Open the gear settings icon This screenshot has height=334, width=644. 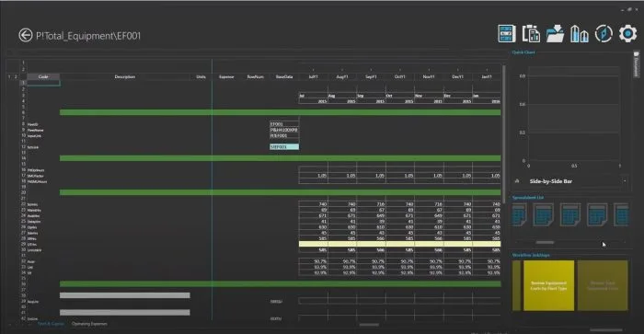coord(627,34)
